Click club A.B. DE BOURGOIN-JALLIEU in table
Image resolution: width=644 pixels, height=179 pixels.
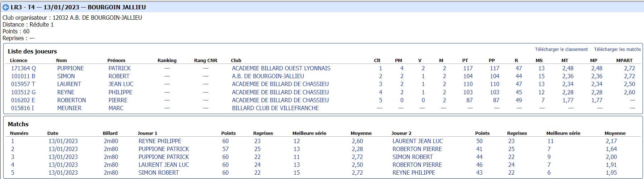(x=268, y=76)
